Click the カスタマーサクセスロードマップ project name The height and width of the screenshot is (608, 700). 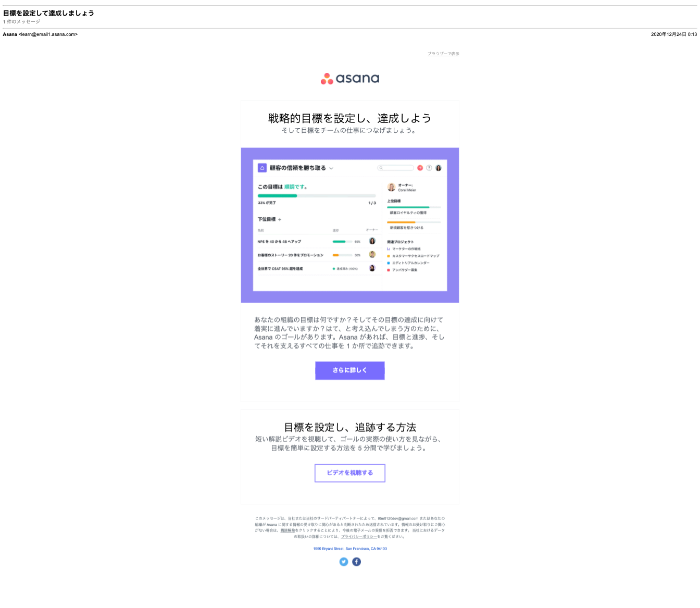(x=416, y=256)
